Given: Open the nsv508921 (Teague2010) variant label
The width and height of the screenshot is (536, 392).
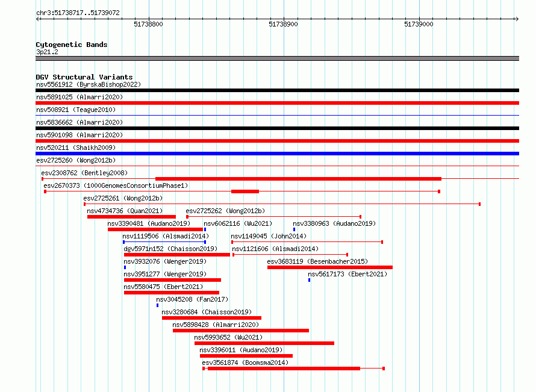Looking at the screenshot, I should (76, 110).
